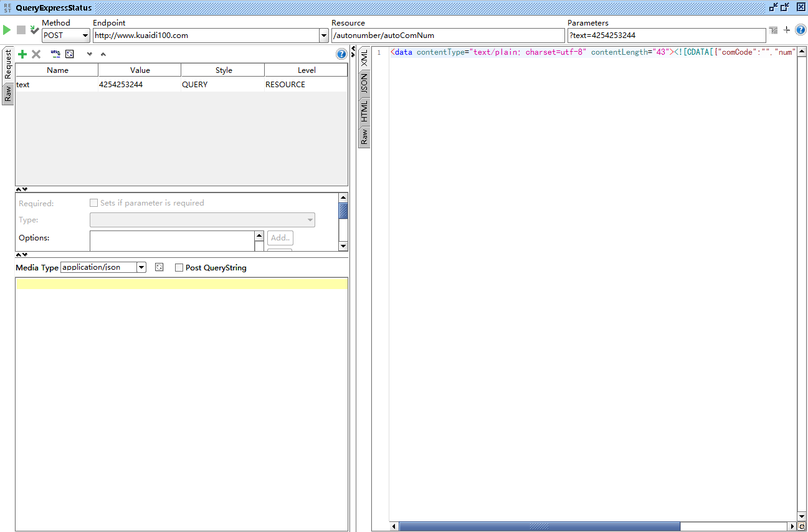The image size is (808, 532).
Task: Click the extract parameters from URL icon
Action: pos(55,54)
